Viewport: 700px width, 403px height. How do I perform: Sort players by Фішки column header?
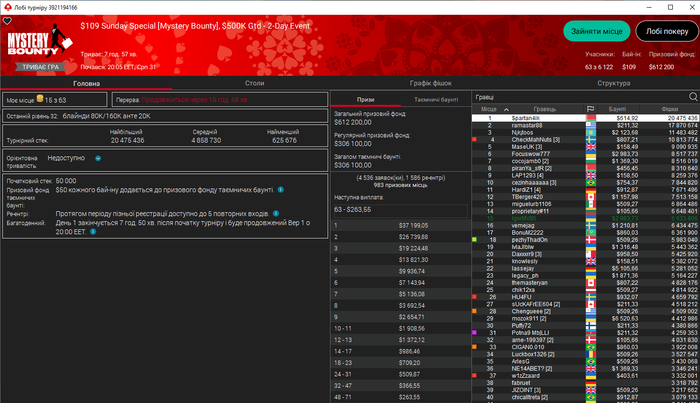670,109
